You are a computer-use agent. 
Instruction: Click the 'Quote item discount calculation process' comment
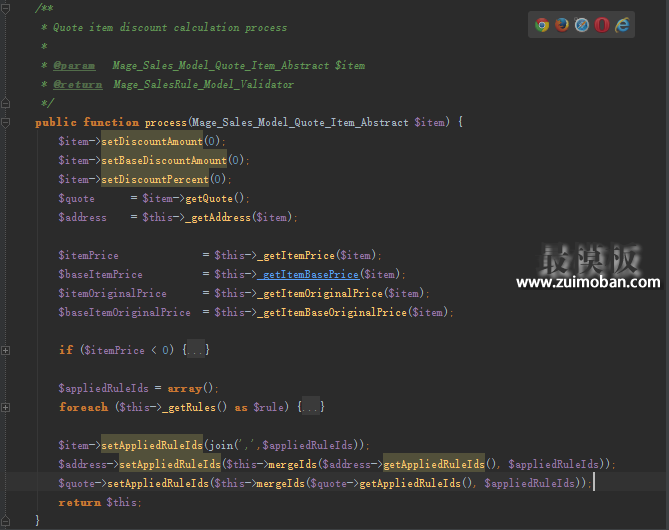pos(170,28)
